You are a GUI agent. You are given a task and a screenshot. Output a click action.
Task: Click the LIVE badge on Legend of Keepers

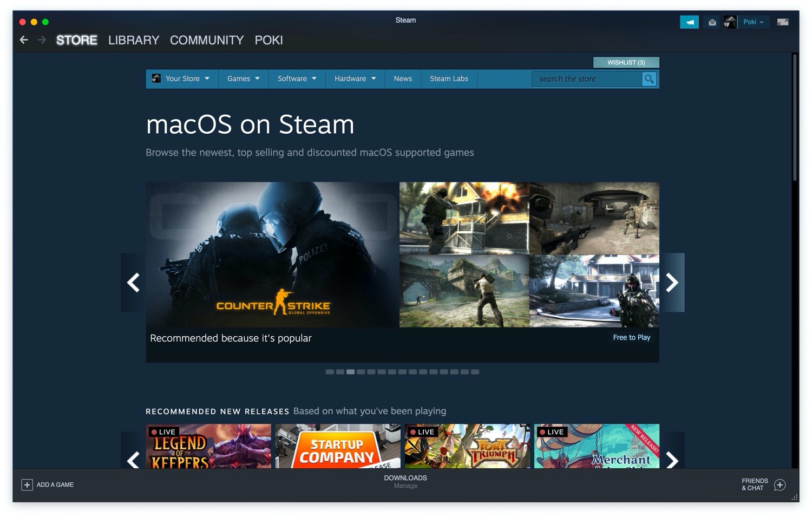click(163, 431)
